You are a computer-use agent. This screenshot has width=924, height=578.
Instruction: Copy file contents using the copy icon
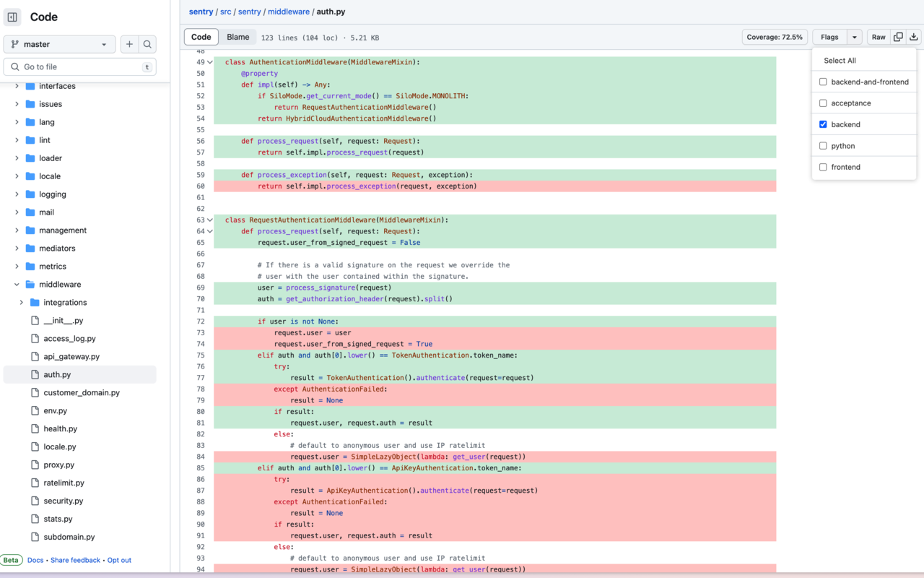pos(898,36)
